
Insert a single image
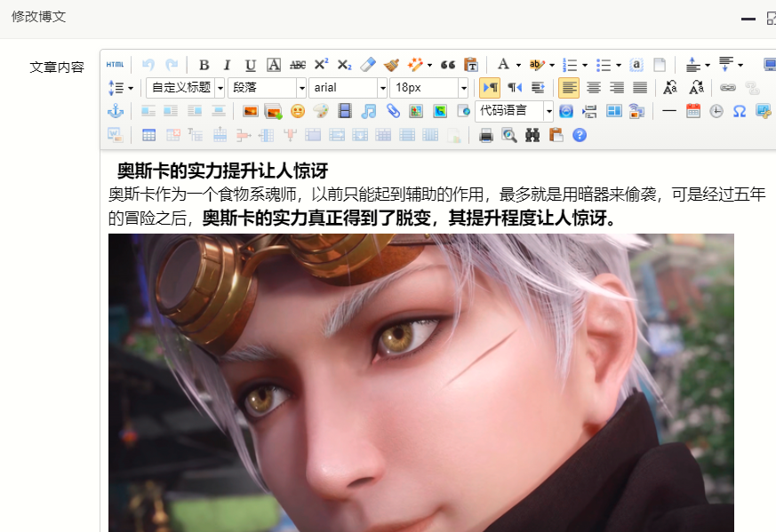[x=251, y=111]
